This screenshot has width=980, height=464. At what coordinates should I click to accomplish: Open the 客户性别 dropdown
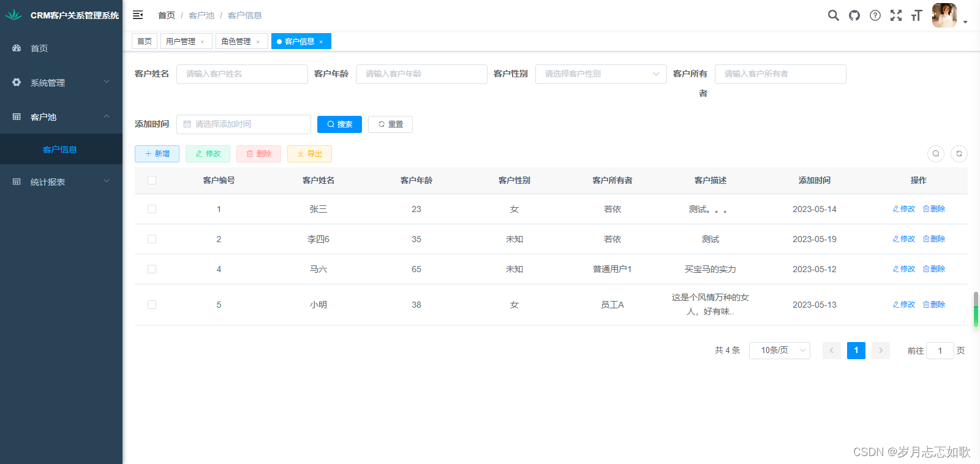(x=601, y=74)
